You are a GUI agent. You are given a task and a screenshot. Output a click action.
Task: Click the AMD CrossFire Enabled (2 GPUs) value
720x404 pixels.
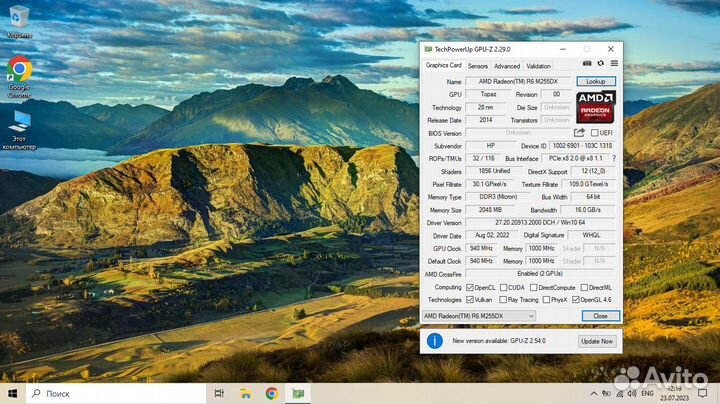tap(540, 274)
